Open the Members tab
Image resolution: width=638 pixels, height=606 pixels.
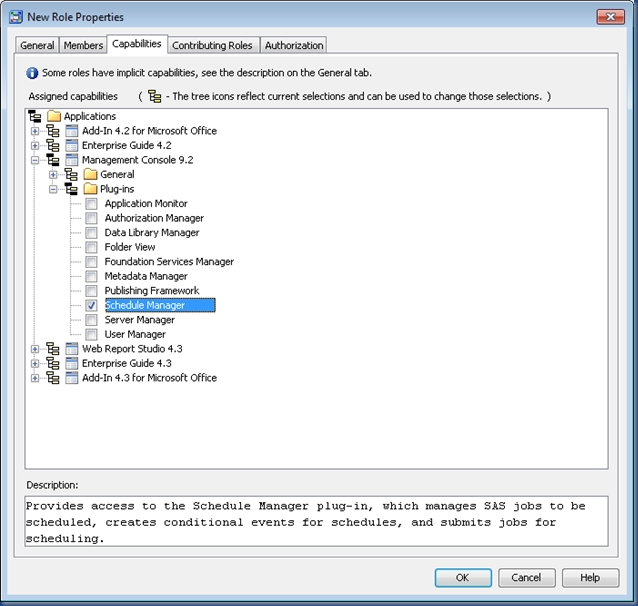pos(83,45)
